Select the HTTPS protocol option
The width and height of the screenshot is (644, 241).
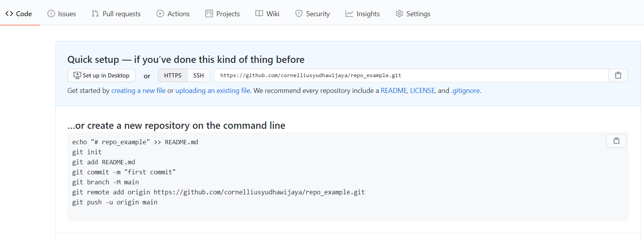173,76
